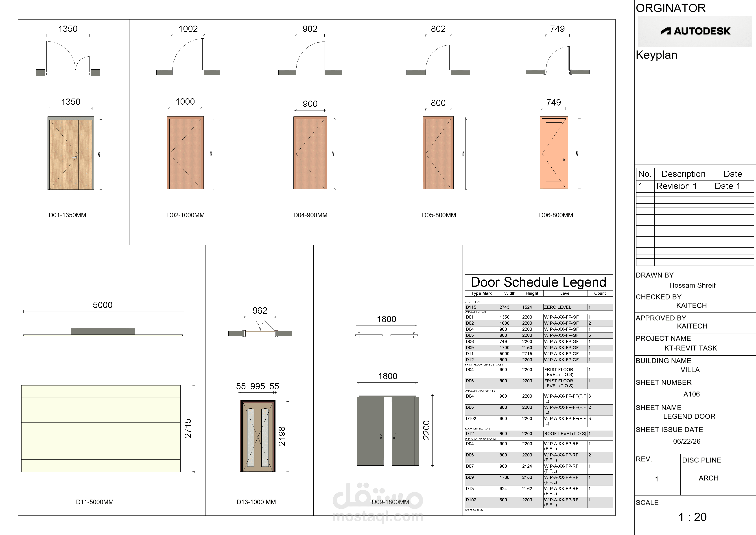Click the 995 dimension above D13 elevation

point(258,386)
